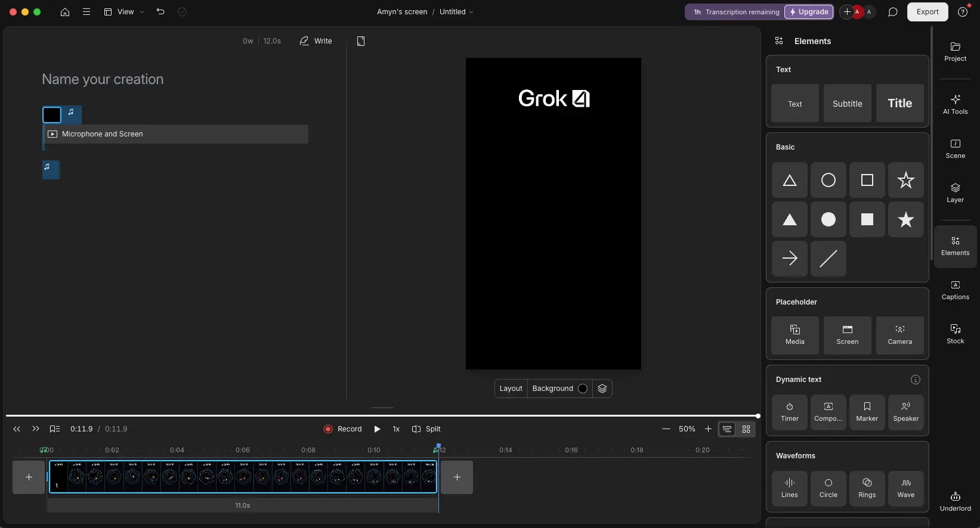Viewport: 980px width, 528px height.
Task: Add Lines waveform
Action: click(790, 489)
